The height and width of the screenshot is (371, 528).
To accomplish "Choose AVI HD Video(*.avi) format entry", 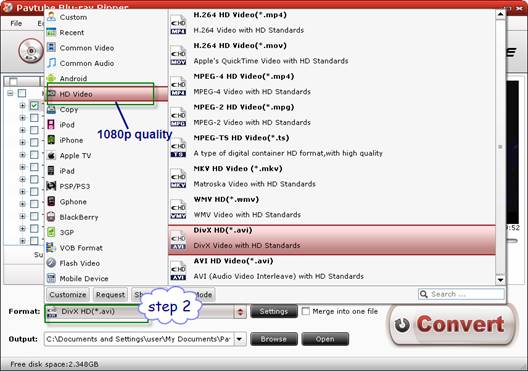I will tap(332, 269).
